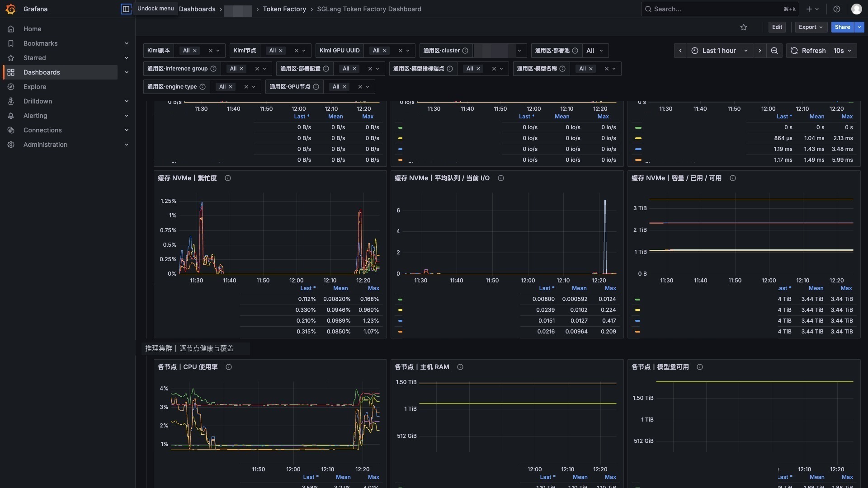Select Connections in sidebar
868x488 pixels.
pyautogui.click(x=42, y=130)
